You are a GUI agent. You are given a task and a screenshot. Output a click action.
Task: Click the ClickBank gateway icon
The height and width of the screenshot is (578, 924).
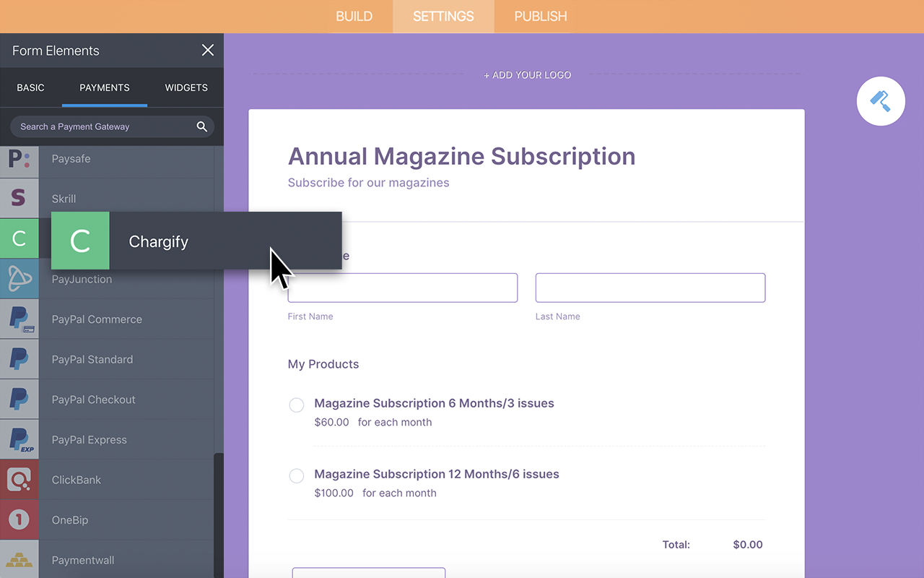[19, 479]
